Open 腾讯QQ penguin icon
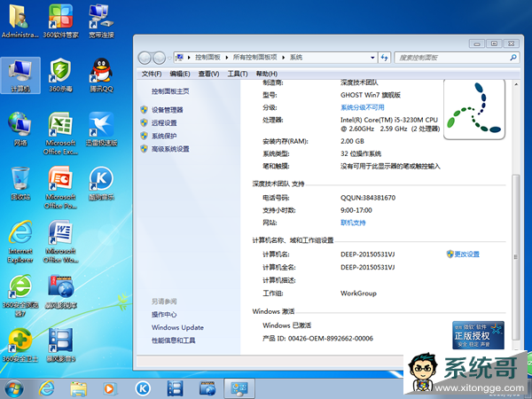 (101, 75)
